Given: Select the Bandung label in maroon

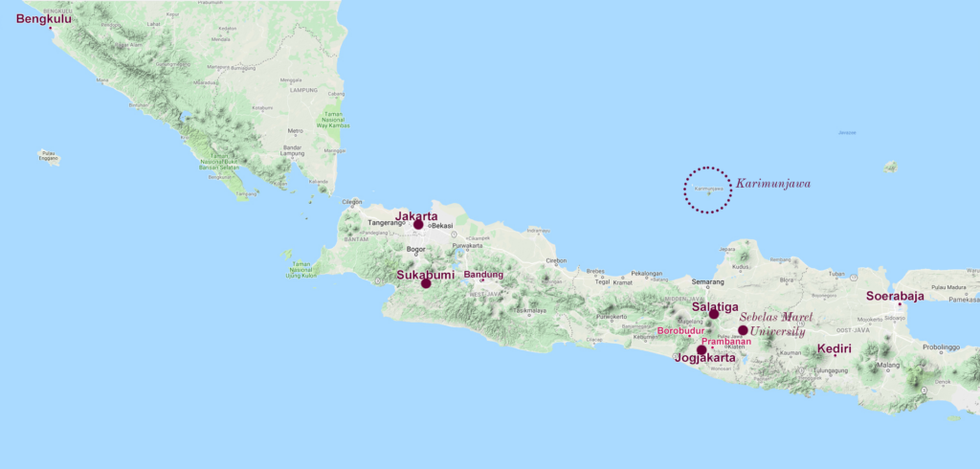Looking at the screenshot, I should (483, 274).
